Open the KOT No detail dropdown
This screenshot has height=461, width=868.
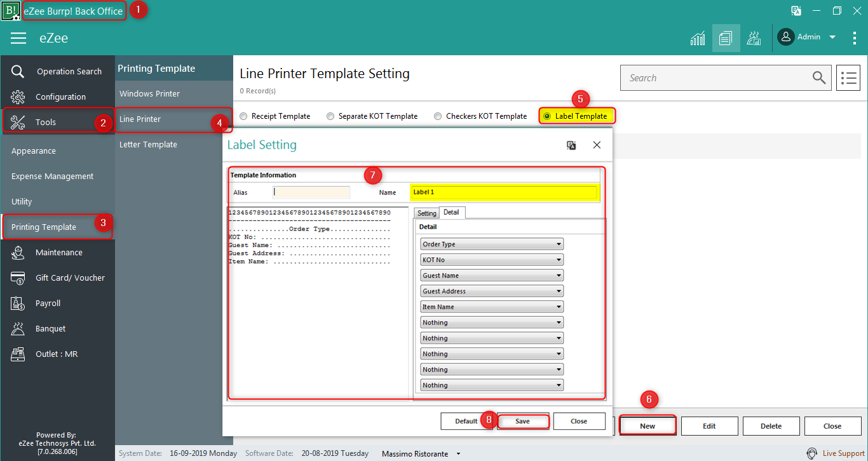pos(492,260)
